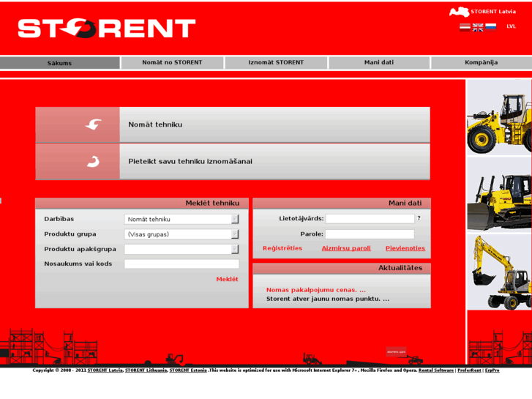Open news Storent atver jaunu nomas punktu
The height and width of the screenshot is (399, 532).
coord(328,299)
